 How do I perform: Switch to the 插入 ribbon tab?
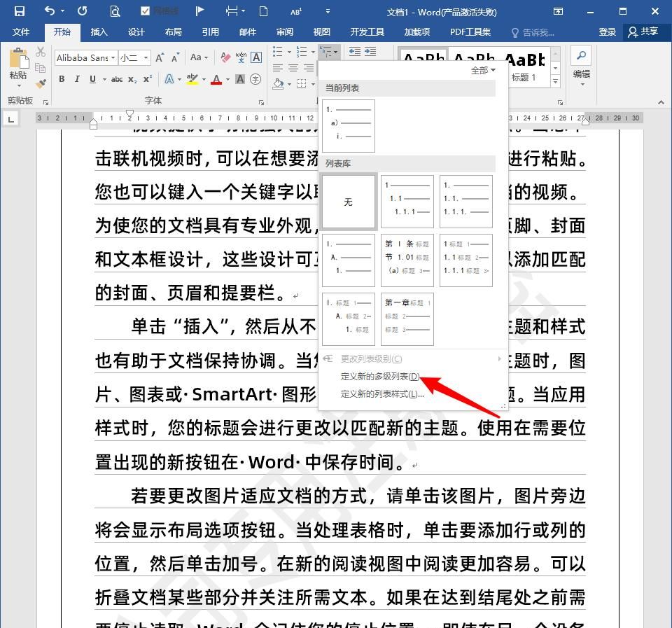[x=98, y=32]
